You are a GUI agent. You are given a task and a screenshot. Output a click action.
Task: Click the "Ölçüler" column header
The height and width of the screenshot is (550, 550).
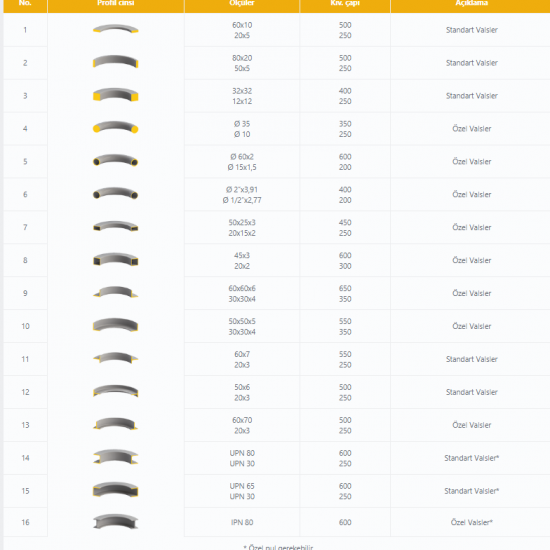[x=242, y=4]
